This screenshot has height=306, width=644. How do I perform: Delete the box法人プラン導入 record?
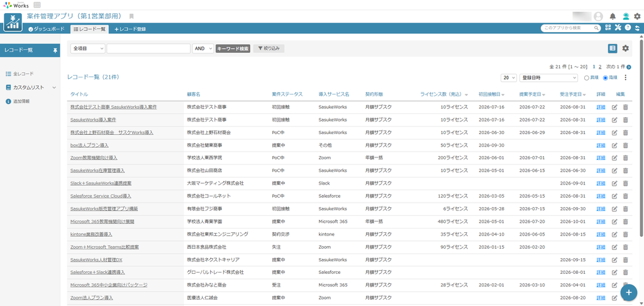626,145
